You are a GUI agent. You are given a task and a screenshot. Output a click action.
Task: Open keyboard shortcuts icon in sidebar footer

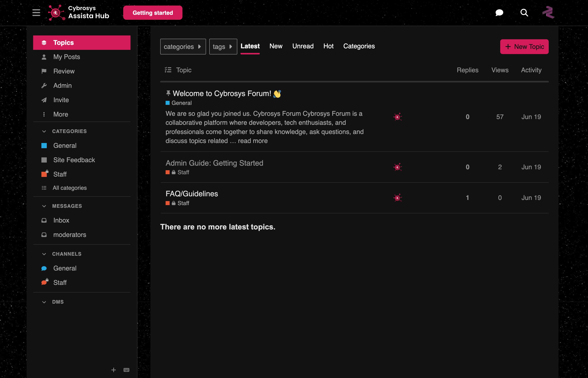[126, 370]
